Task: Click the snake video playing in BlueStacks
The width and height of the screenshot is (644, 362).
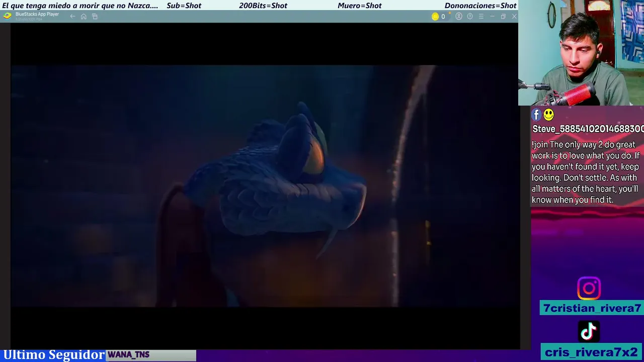Action: [265, 186]
